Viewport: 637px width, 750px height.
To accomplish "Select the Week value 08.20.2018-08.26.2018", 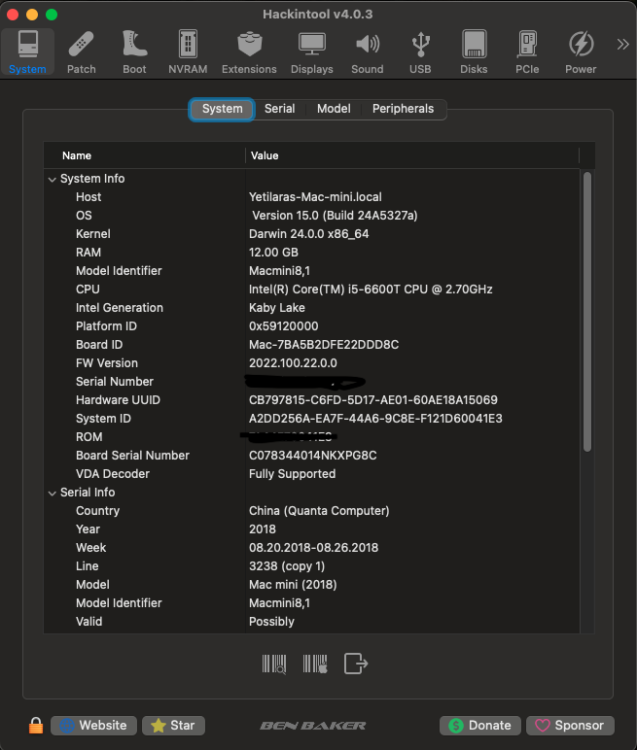I will click(314, 548).
